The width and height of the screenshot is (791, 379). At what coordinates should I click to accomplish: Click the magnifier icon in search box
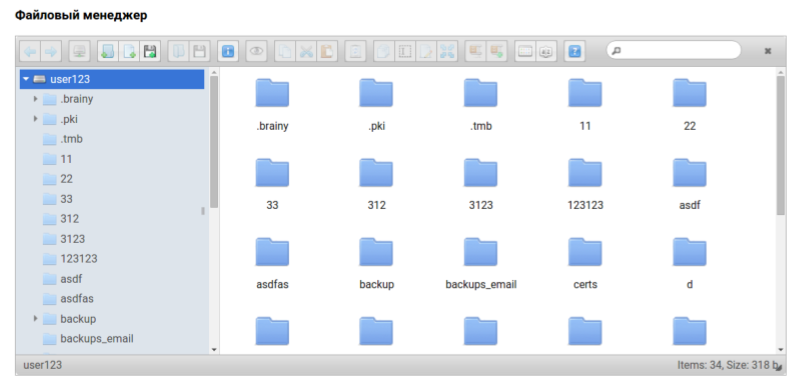(617, 50)
